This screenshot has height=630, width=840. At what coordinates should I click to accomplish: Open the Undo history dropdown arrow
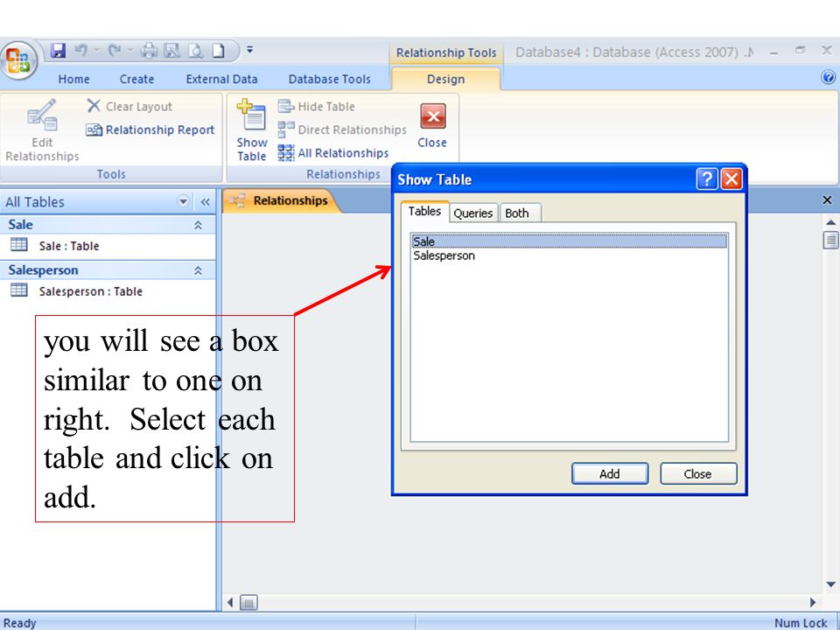pyautogui.click(x=97, y=51)
